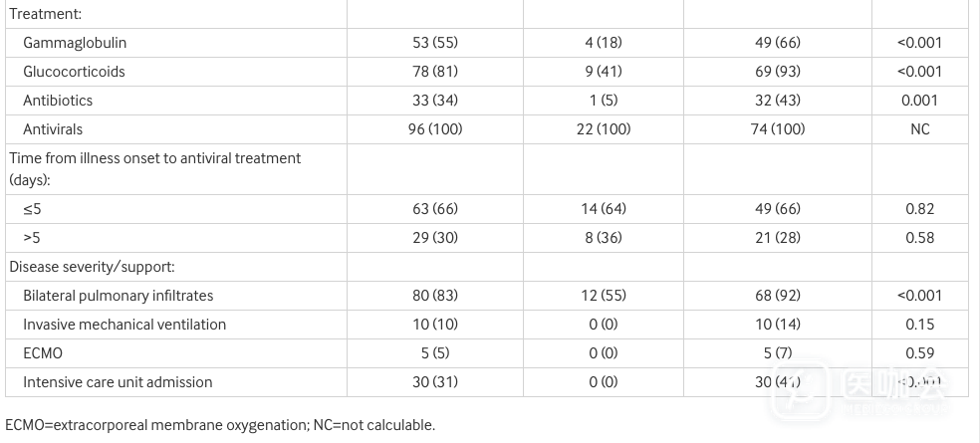Select the Glucocorticoids treatment label
This screenshot has height=443, width=980.
[74, 72]
